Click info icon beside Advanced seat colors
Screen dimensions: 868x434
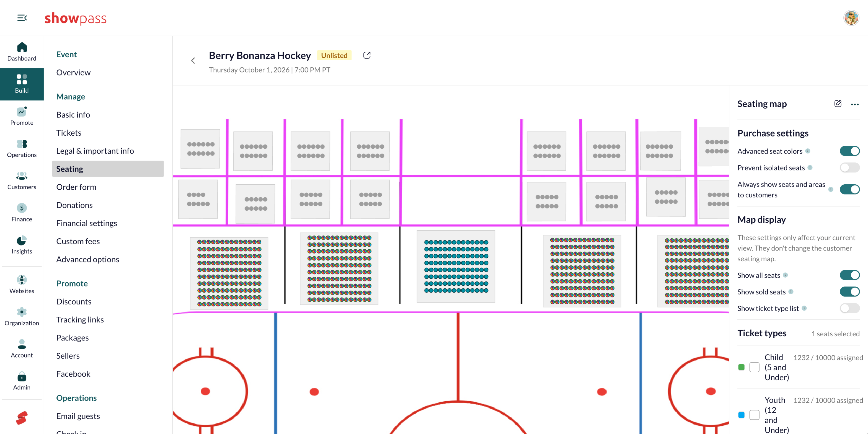point(808,151)
